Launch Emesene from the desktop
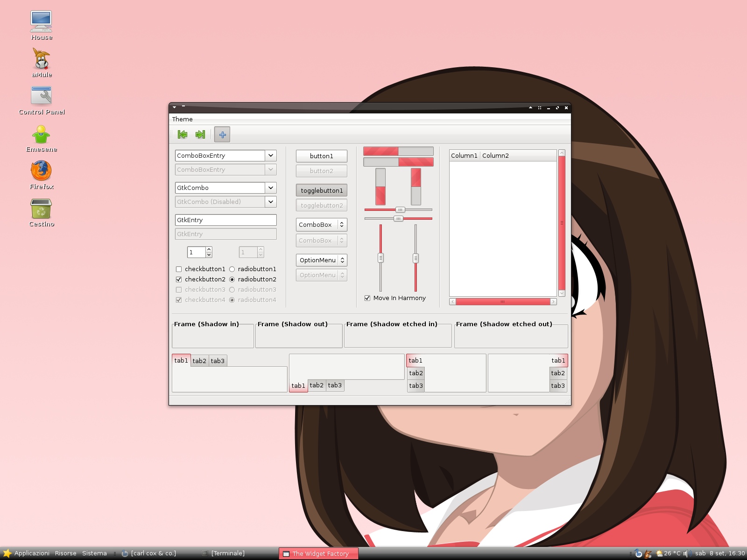This screenshot has height=560, width=747. coord(42,138)
